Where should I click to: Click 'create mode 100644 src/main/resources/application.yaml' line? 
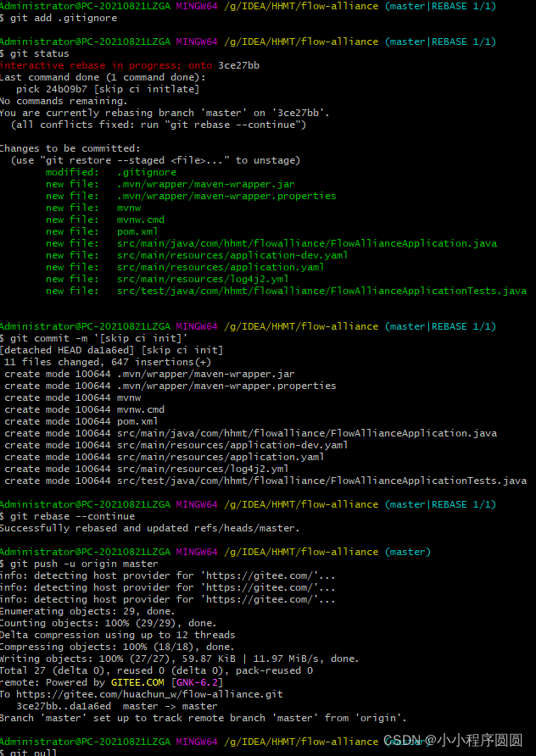click(165, 457)
